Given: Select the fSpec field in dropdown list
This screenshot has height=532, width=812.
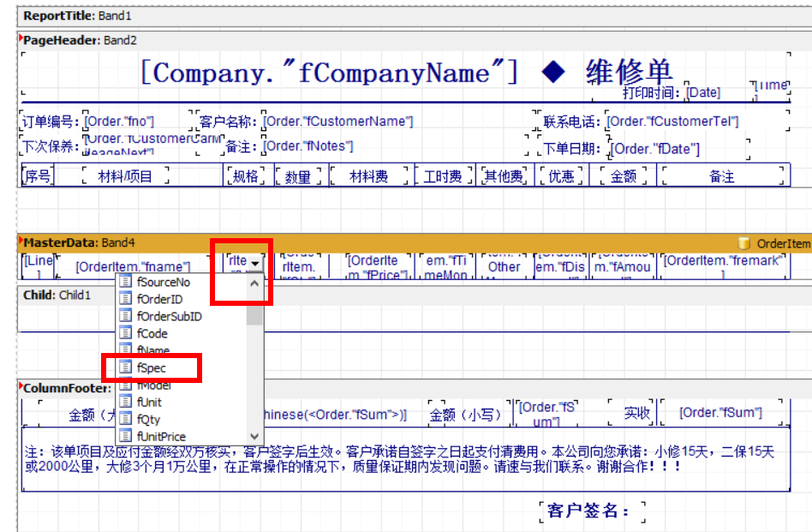Looking at the screenshot, I should coord(152,368).
